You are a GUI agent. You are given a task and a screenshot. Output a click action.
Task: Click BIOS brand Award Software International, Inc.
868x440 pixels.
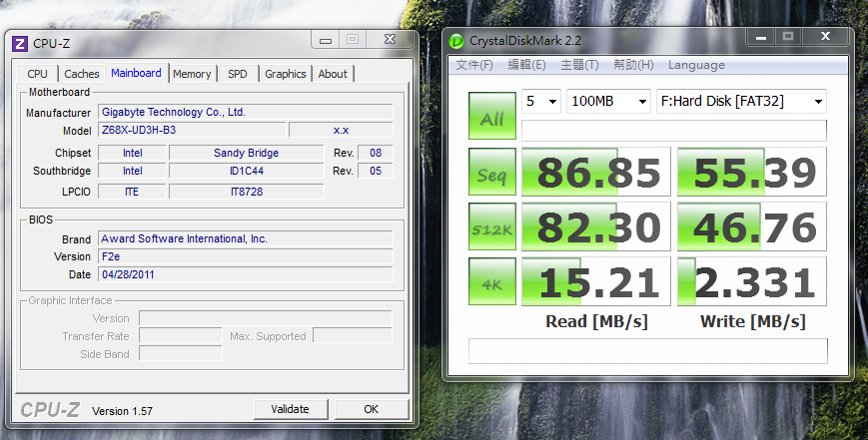click(x=246, y=238)
